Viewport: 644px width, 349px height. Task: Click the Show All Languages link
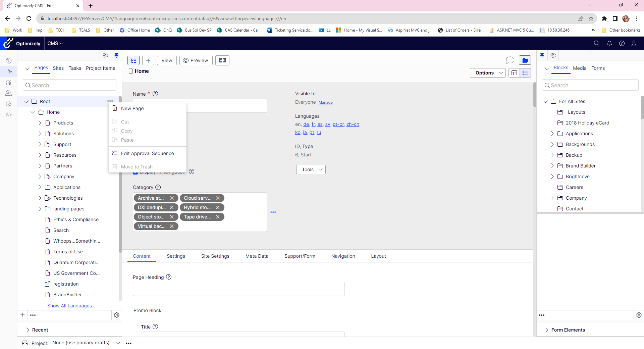click(x=69, y=306)
